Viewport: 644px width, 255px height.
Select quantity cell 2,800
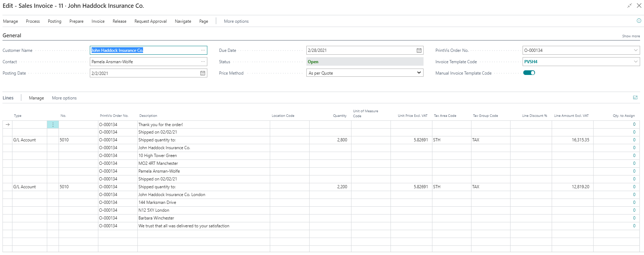tap(330, 140)
